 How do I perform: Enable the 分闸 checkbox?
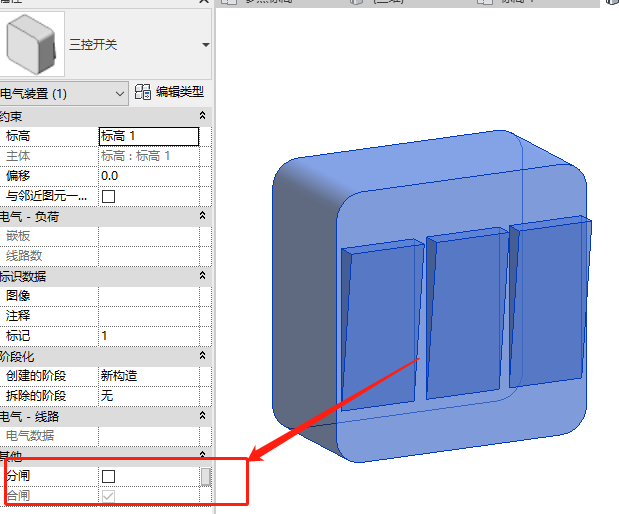(x=109, y=476)
